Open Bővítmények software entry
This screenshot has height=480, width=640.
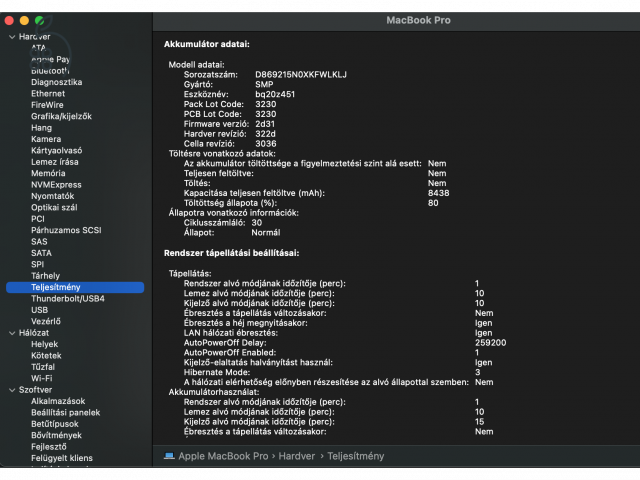pos(56,436)
